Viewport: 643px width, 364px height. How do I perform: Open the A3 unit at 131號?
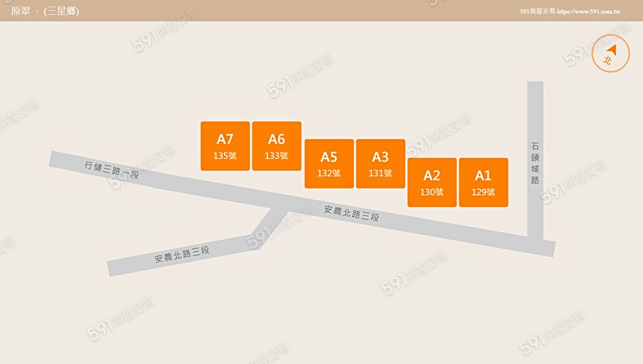pos(380,163)
